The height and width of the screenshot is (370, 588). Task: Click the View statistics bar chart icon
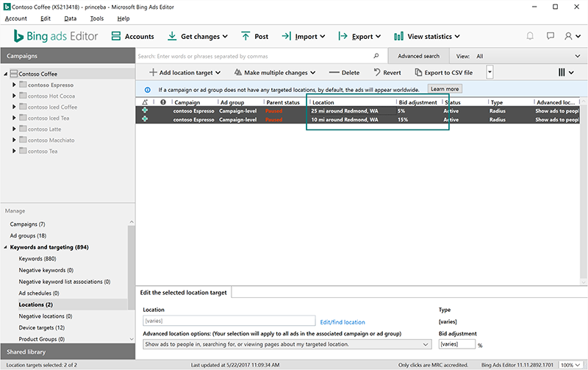pos(398,36)
